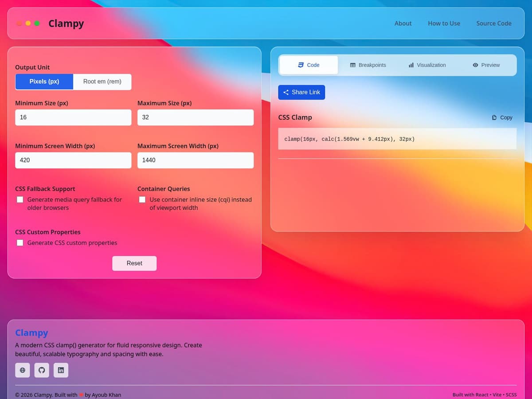Enable media query fallback checkbox
The width and height of the screenshot is (532, 399).
20,199
